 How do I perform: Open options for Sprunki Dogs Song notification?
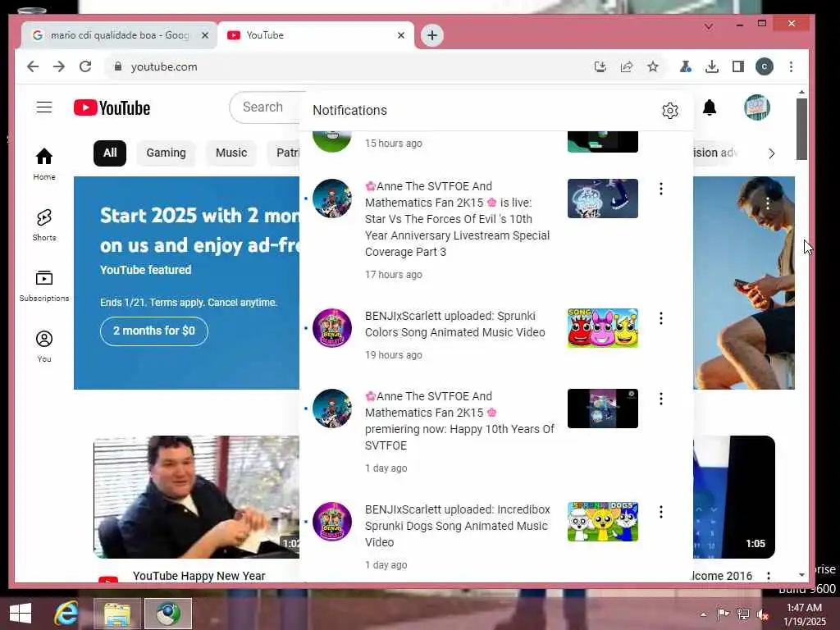[x=661, y=512]
